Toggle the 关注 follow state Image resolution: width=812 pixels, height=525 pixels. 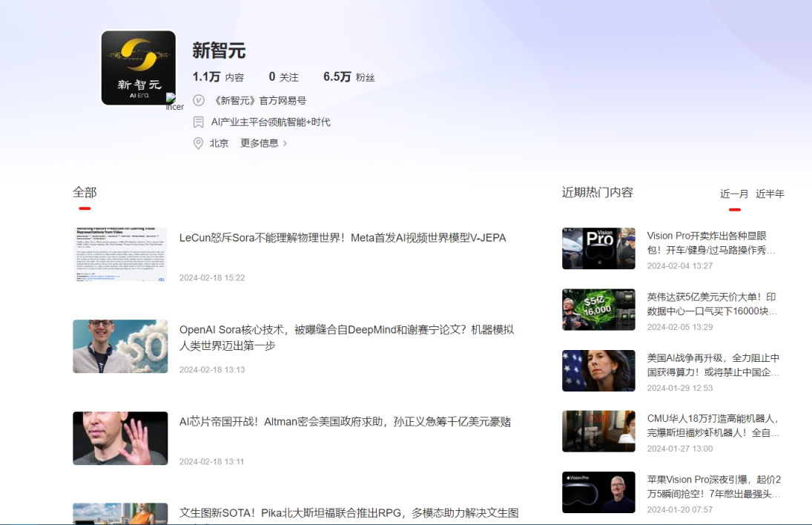tap(283, 76)
